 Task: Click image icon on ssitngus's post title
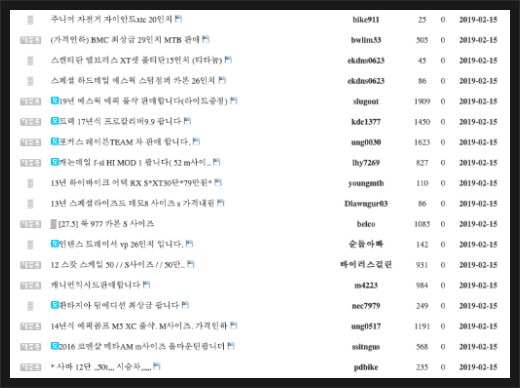click(x=231, y=346)
